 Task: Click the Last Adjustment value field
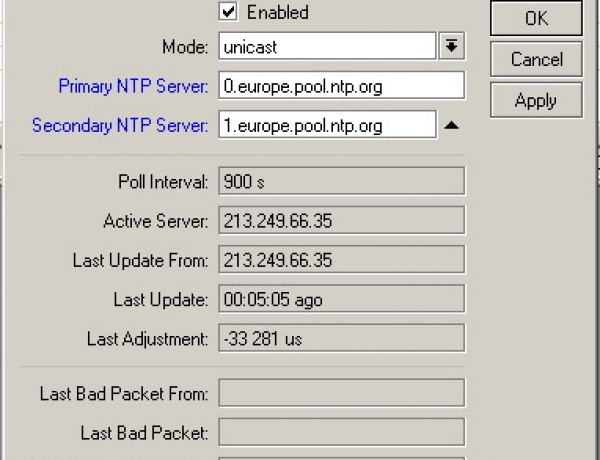click(x=341, y=339)
